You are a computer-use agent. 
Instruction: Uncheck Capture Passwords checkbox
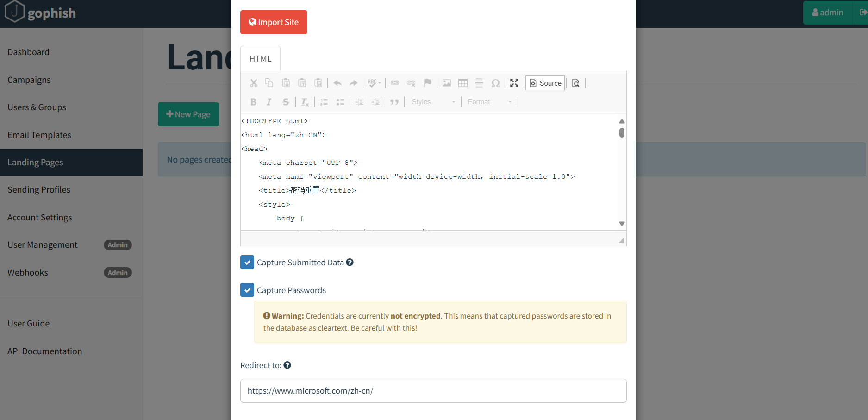click(247, 290)
